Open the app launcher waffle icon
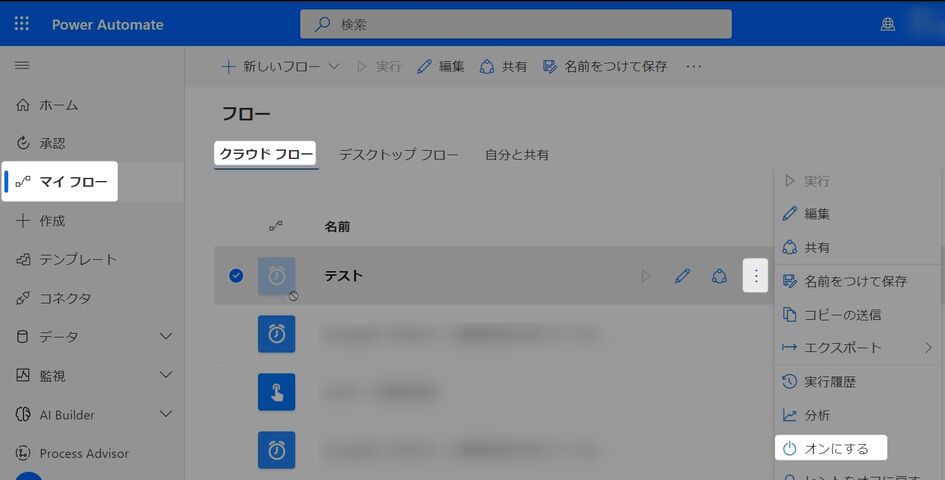The width and height of the screenshot is (945, 480). point(22,24)
